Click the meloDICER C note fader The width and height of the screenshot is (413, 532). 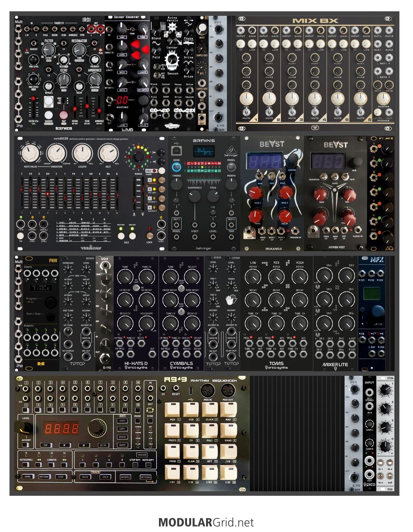(22, 194)
